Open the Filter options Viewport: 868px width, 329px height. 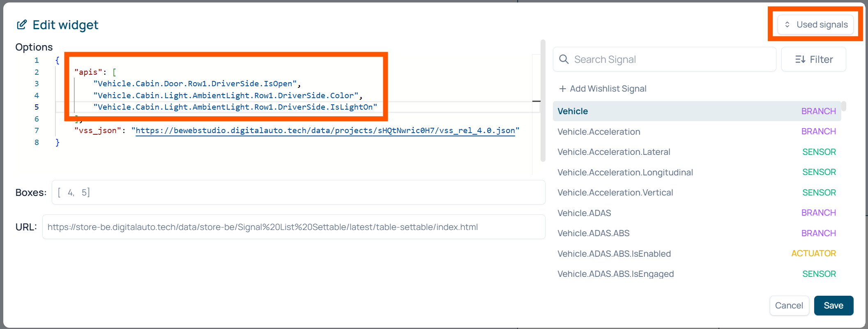[813, 60]
